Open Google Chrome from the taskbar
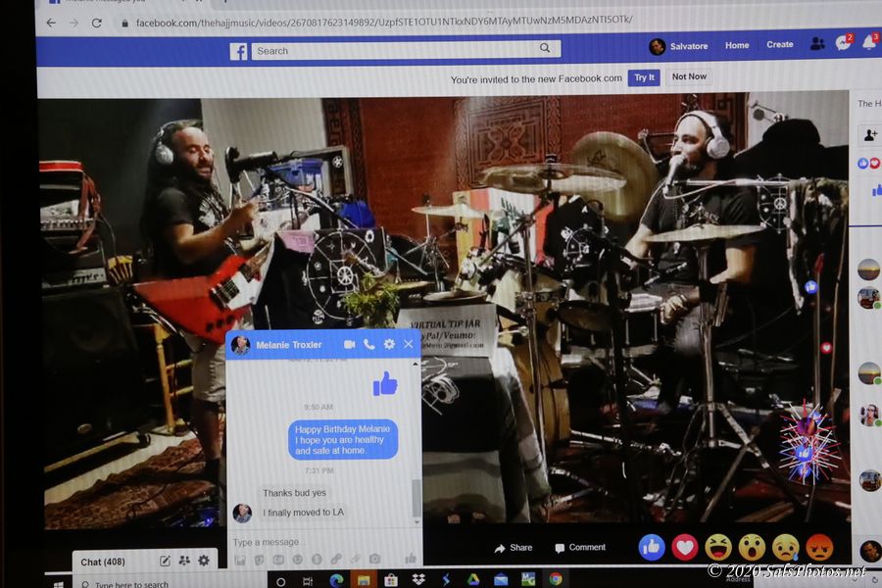Viewport: 882px width, 588px height. click(556, 579)
